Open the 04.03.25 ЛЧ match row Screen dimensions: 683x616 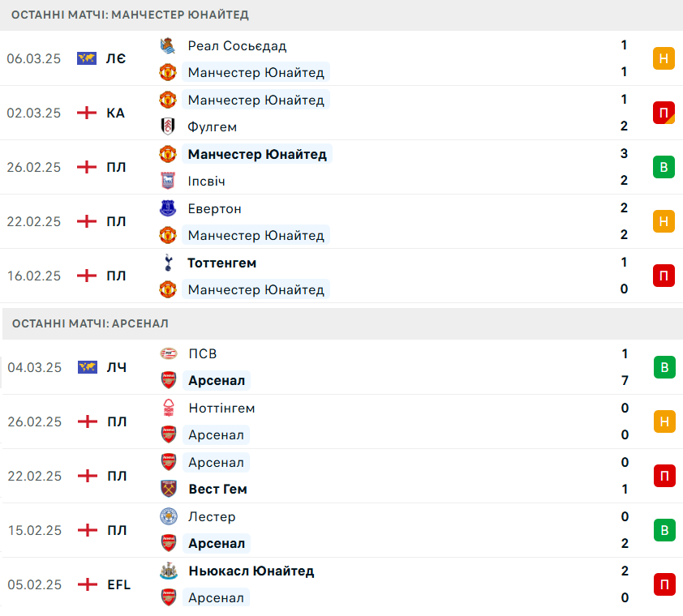click(x=341, y=367)
